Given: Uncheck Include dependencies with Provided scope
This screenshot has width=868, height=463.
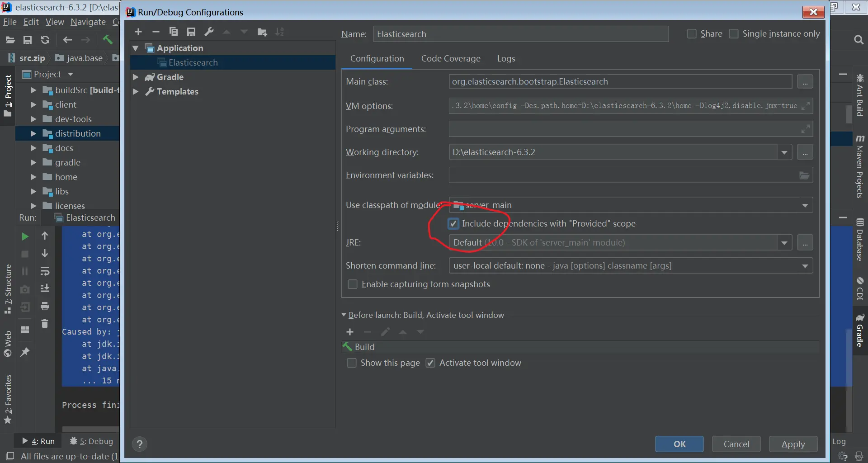Looking at the screenshot, I should pyautogui.click(x=453, y=223).
